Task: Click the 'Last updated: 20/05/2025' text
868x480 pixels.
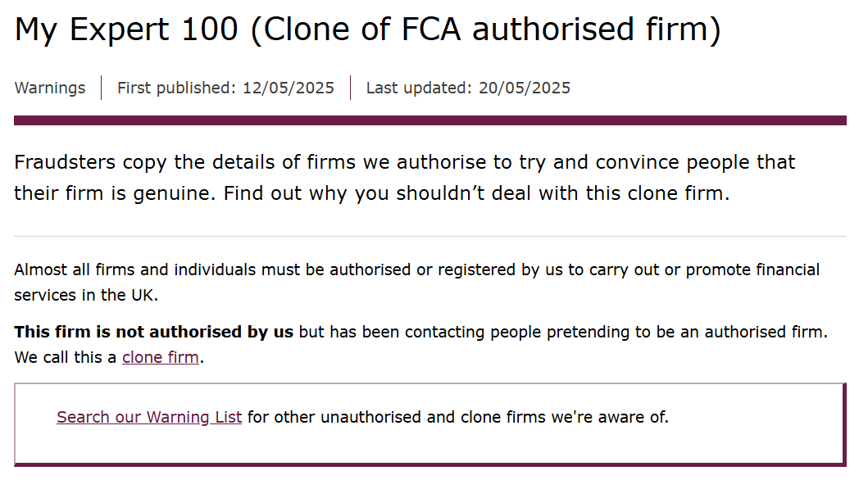Action: point(468,88)
